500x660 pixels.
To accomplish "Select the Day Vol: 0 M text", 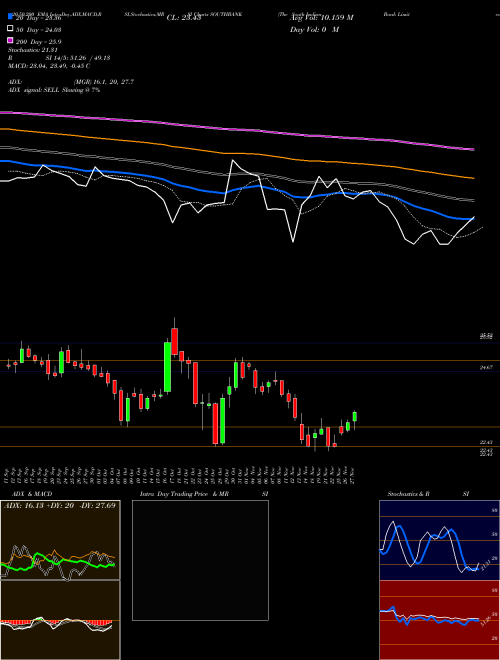I will tap(314, 29).
